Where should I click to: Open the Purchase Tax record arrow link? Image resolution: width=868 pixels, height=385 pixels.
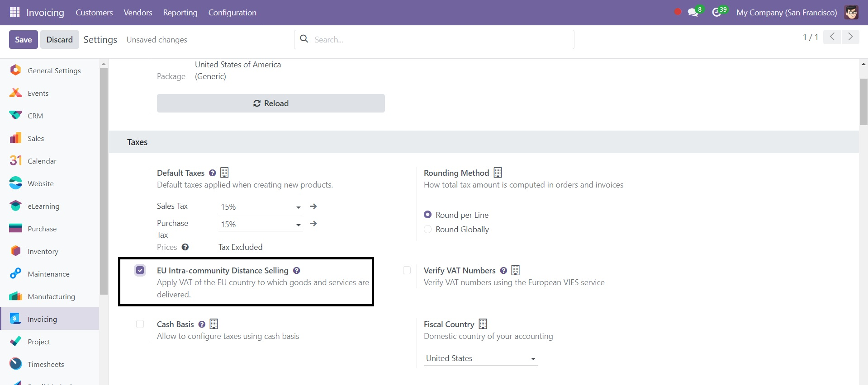click(313, 224)
